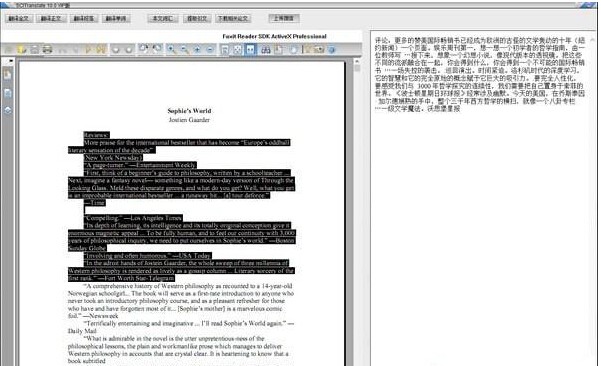Toggle the highlighted facing pages view icon
601x366 pixels.
click(x=250, y=49)
